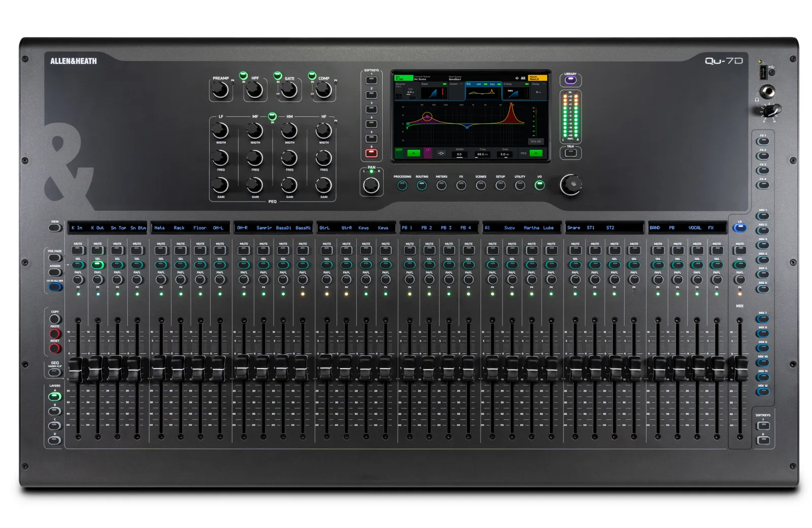Image resolution: width=812 pixels, height=528 pixels.
Task: Mute the K In channel
Action: pyautogui.click(x=78, y=250)
